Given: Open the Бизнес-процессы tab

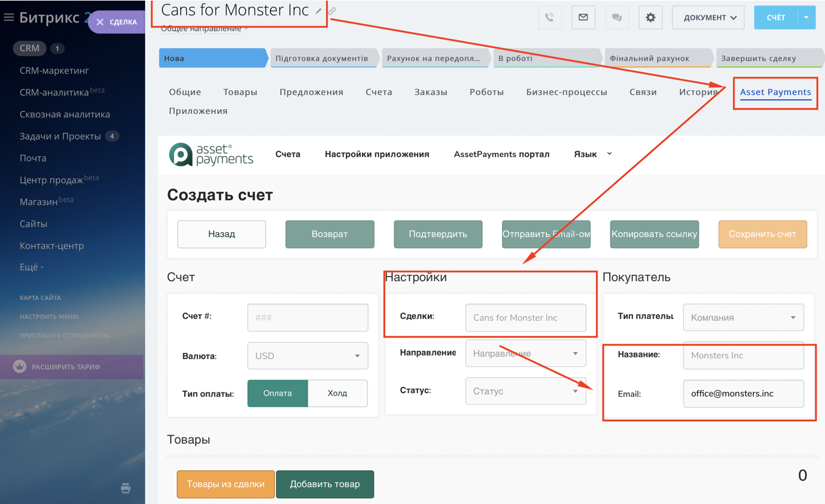Looking at the screenshot, I should click(x=567, y=92).
